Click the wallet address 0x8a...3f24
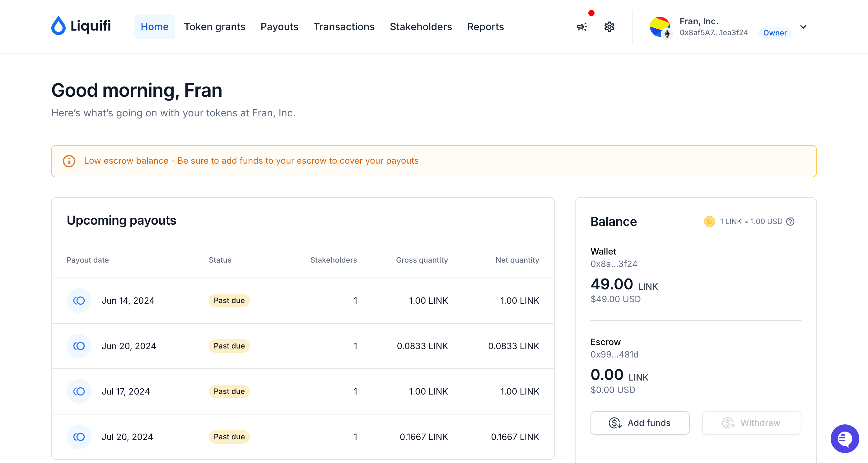This screenshot has width=868, height=463. point(614,264)
